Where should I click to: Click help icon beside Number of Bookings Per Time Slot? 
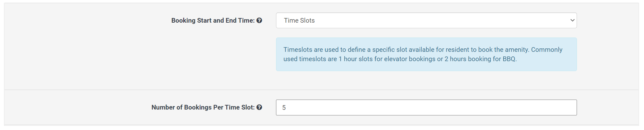click(x=259, y=107)
